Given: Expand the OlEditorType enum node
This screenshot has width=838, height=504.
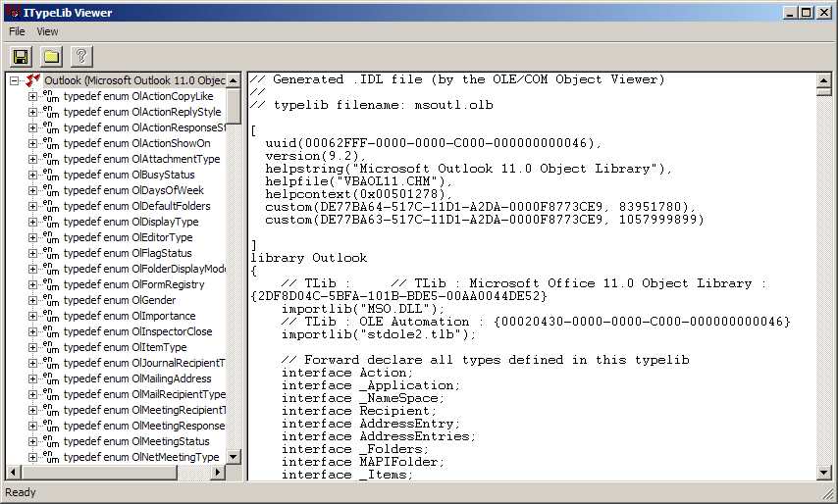Looking at the screenshot, I should (32, 237).
